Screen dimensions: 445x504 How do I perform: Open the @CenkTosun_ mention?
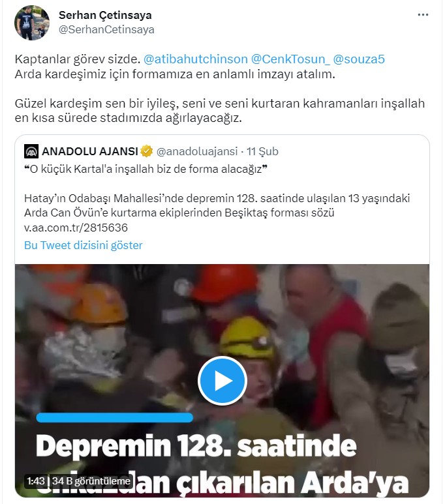290,59
